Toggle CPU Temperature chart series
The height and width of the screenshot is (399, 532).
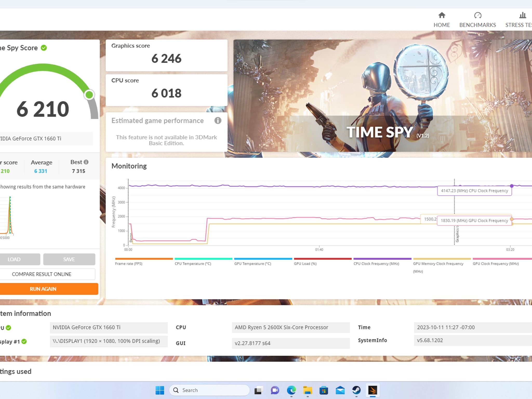coord(203,261)
